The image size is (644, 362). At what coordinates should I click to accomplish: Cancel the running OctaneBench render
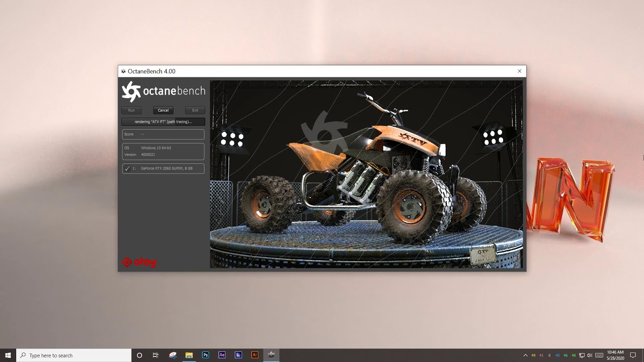(x=163, y=110)
